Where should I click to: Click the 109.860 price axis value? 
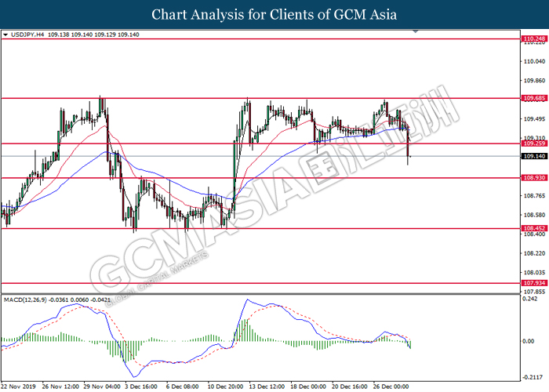(x=534, y=81)
